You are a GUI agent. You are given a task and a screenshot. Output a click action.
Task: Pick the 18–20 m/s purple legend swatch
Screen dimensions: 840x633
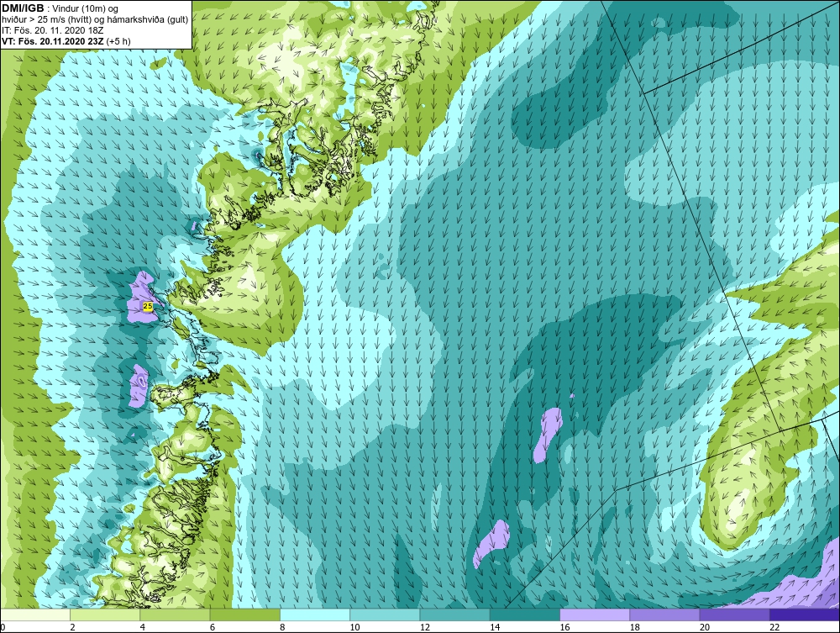point(664,615)
